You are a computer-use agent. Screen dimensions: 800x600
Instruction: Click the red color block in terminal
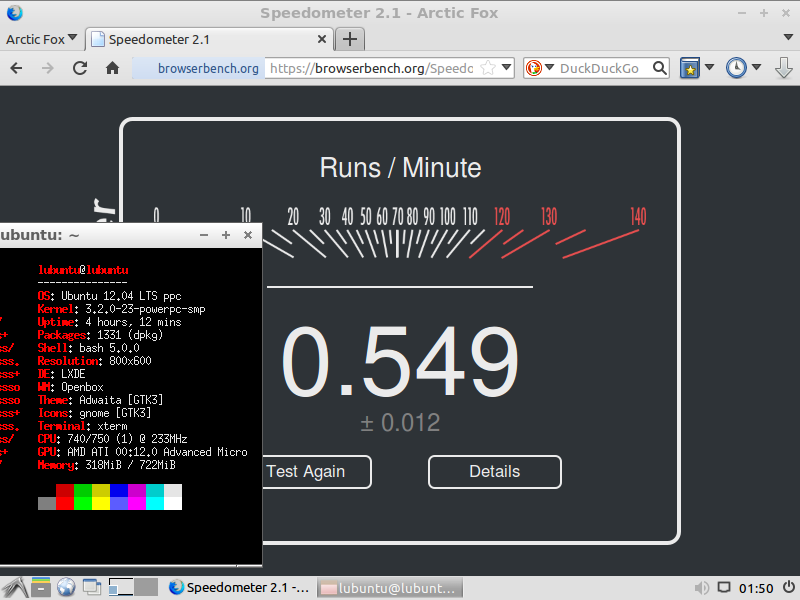[65, 497]
